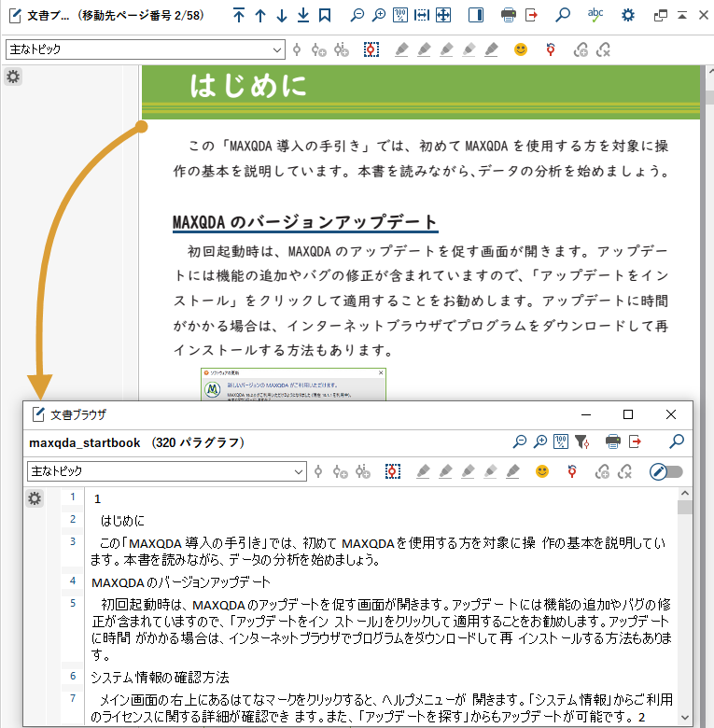
Task: Code with new code in lower window
Action: (x=341, y=472)
